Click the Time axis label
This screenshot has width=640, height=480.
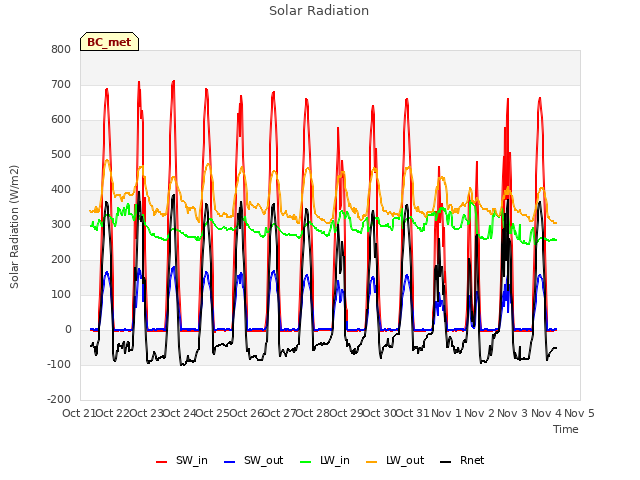coord(566,429)
